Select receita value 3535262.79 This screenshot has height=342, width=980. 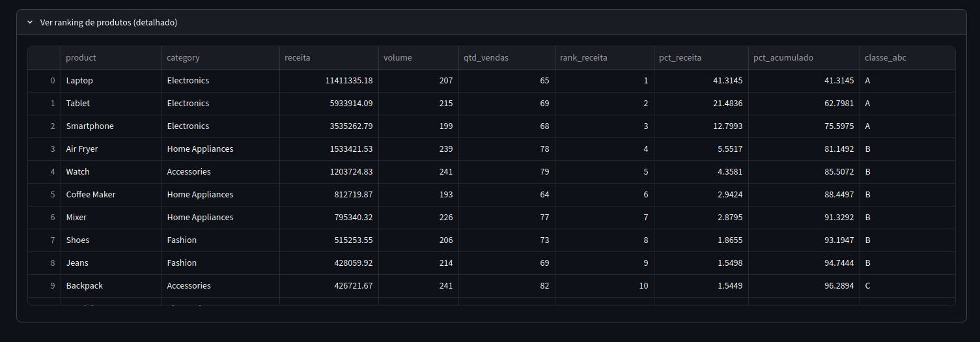(329, 126)
